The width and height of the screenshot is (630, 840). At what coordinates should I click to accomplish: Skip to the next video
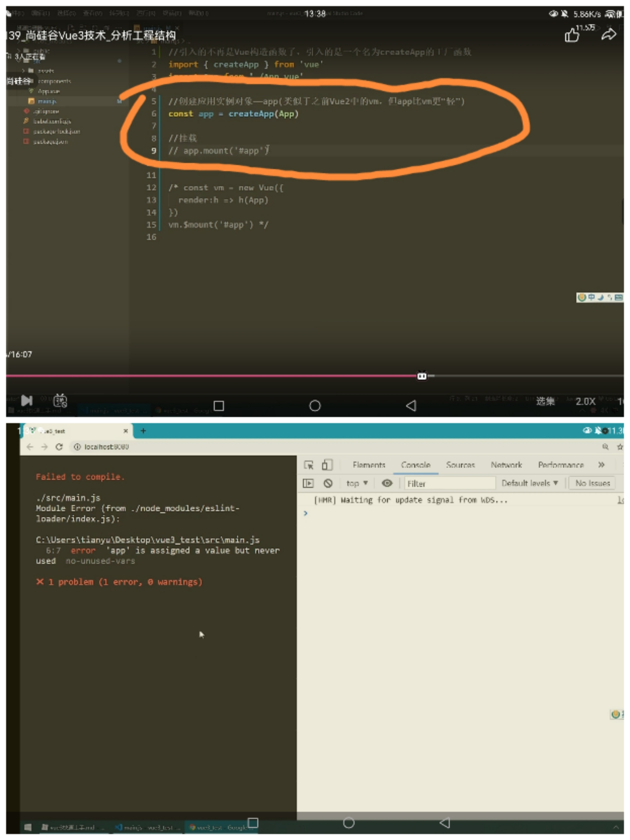pos(27,400)
